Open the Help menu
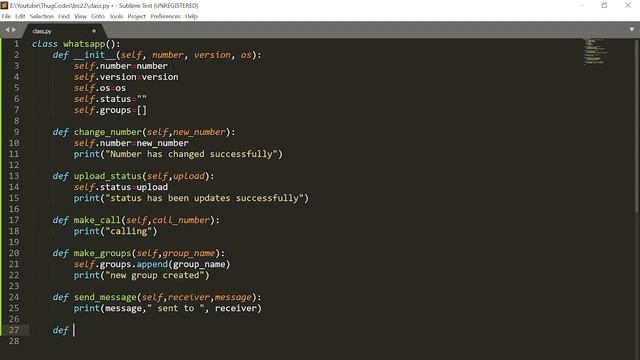The height and width of the screenshot is (360, 640). pos(191,16)
